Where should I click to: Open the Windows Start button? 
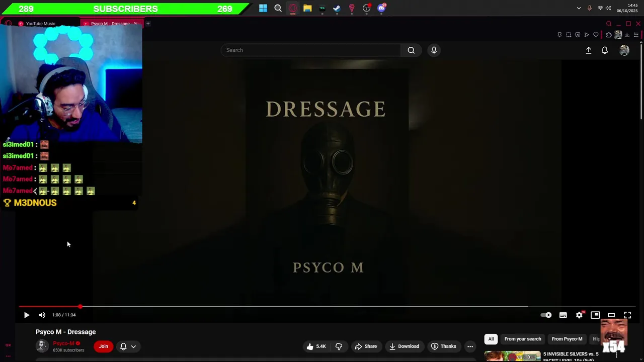pos(263,8)
